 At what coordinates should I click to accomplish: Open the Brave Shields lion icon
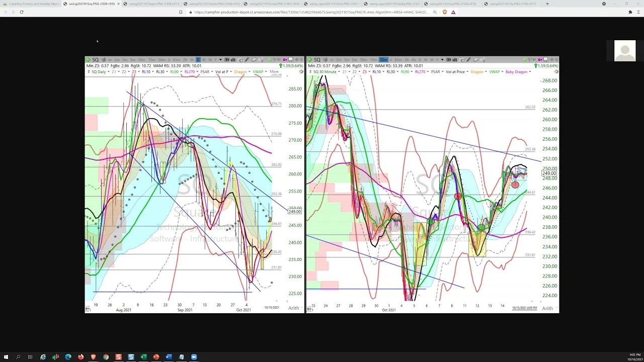coord(445,12)
